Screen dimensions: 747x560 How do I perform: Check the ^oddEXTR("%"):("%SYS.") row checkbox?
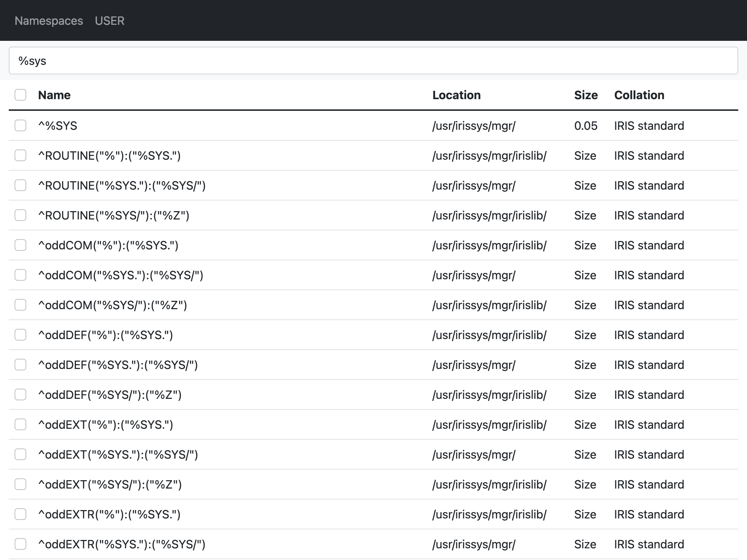(20, 514)
